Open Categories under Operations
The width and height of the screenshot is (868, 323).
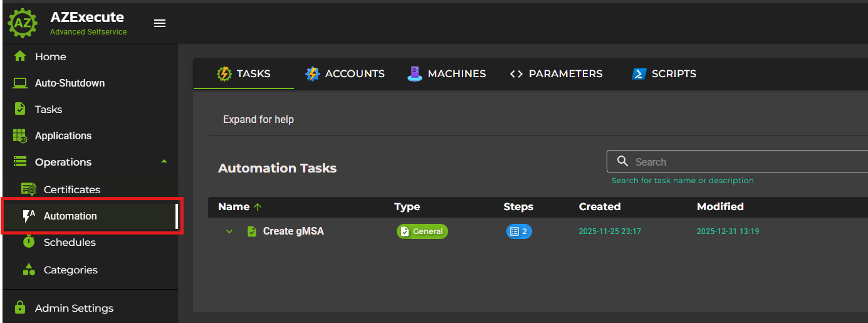tap(90, 270)
